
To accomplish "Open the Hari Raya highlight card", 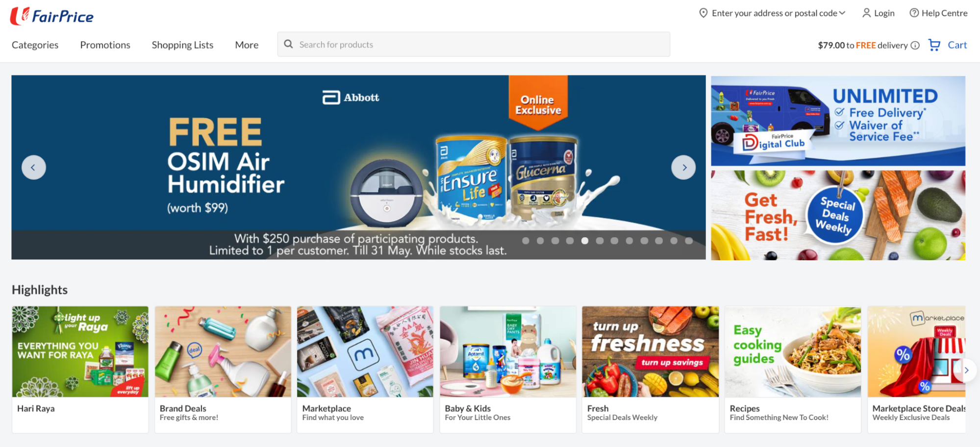I will pos(80,370).
